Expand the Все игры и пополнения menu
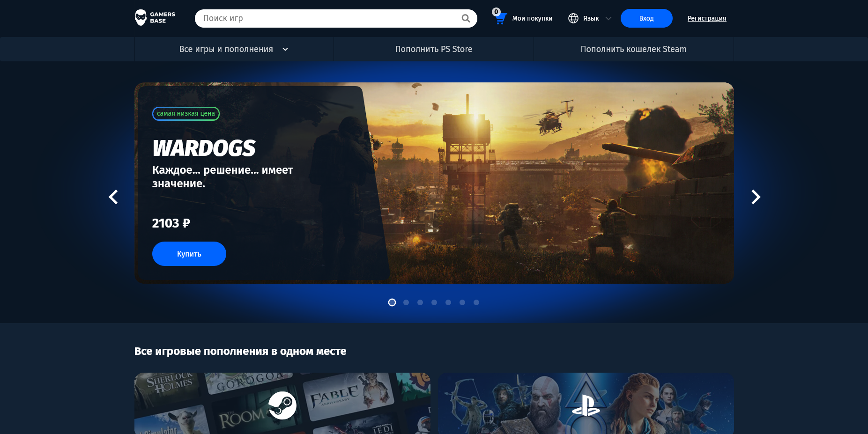This screenshot has width=868, height=434. [234, 49]
